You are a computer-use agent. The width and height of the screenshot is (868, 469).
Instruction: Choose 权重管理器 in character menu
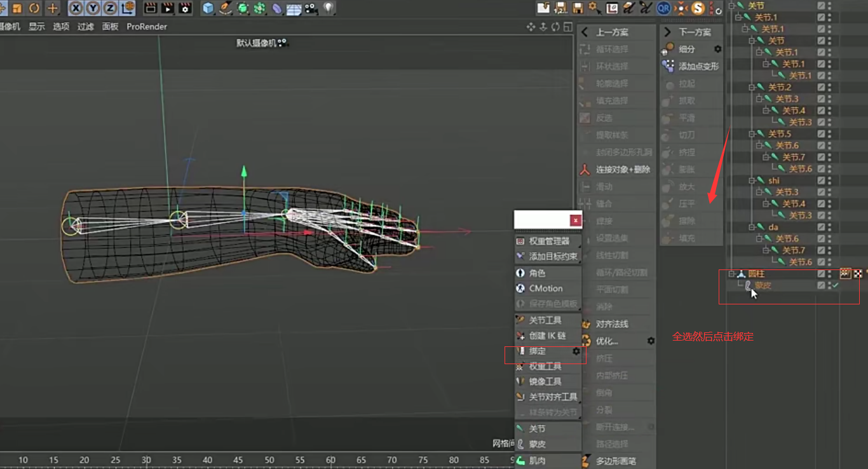tap(548, 241)
